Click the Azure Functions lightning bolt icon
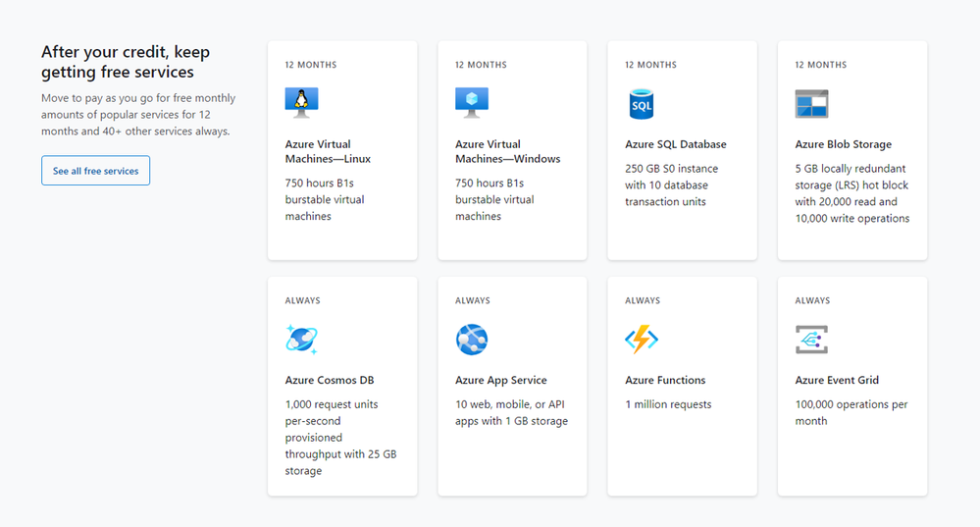The image size is (980, 527). 642,340
